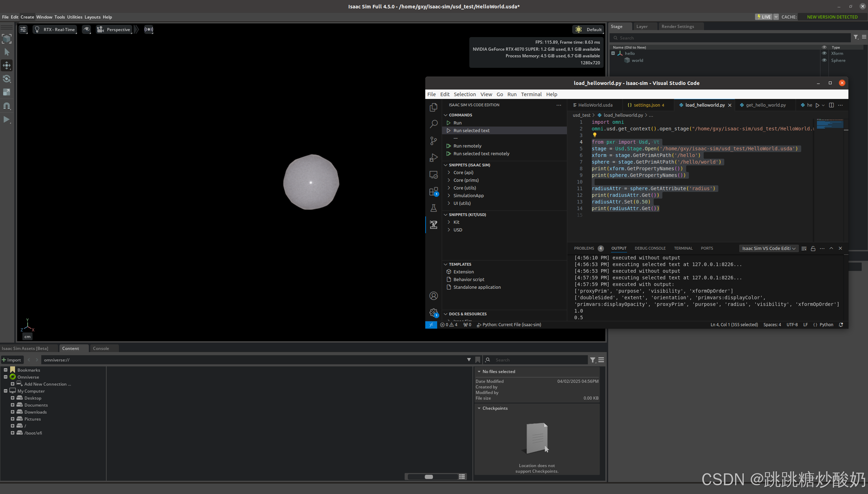Screen dimensions: 868x494
Task: Open the Utilities menu in Isaac Sim
Action: tap(74, 17)
